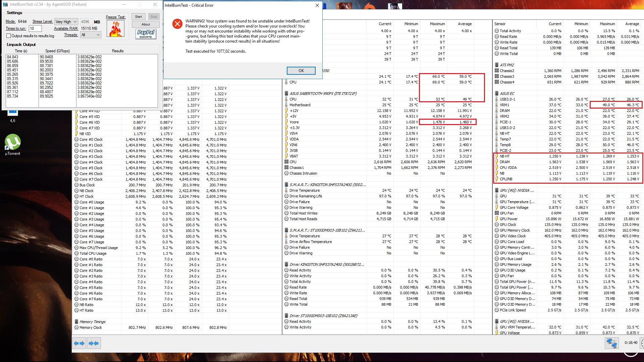Image resolution: width=644 pixels, height=362 pixels.
Task: Open the About dialog in IntelBurnTest
Action: 146,24
